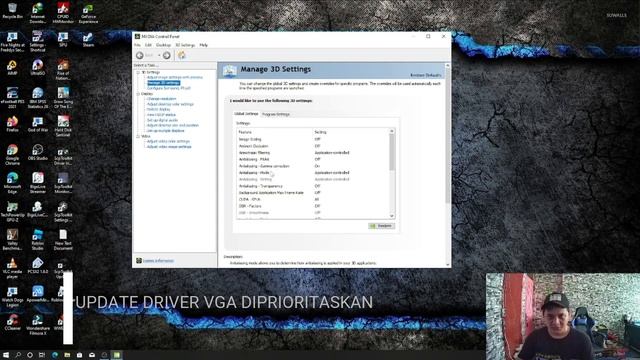Collapse the Display tree node

coord(138,94)
